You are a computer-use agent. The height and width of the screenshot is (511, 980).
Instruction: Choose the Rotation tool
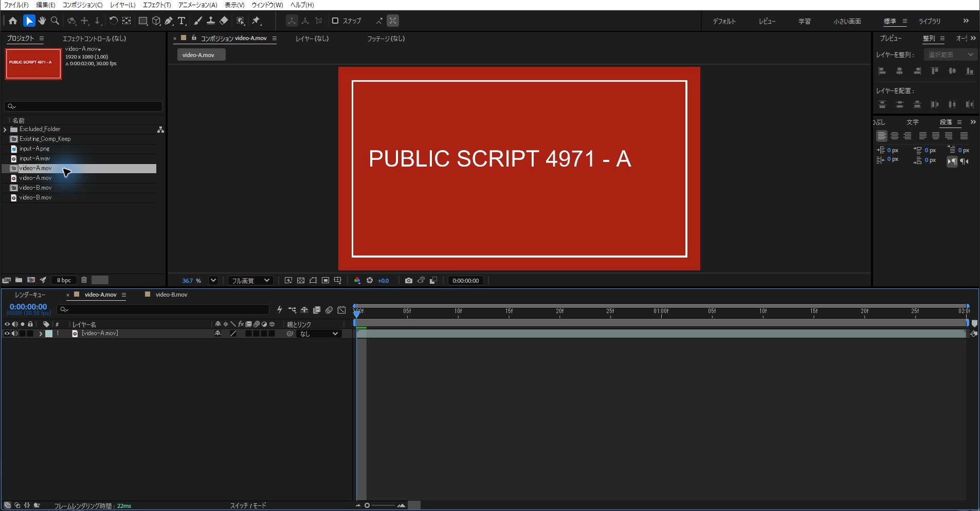(113, 21)
